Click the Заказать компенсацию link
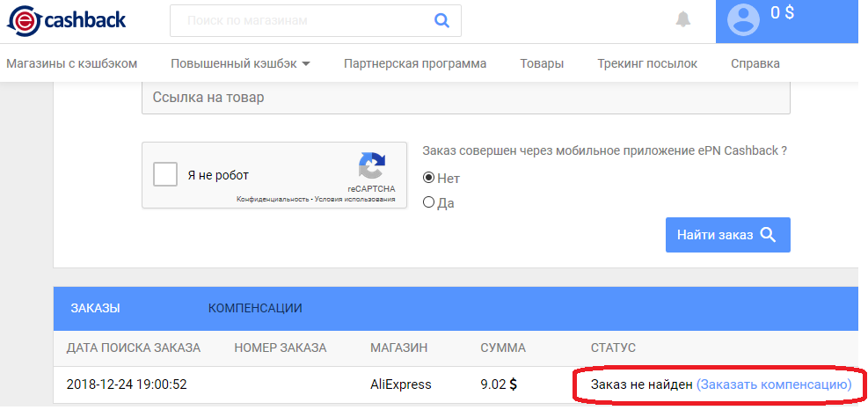The height and width of the screenshot is (410, 868). click(x=774, y=384)
